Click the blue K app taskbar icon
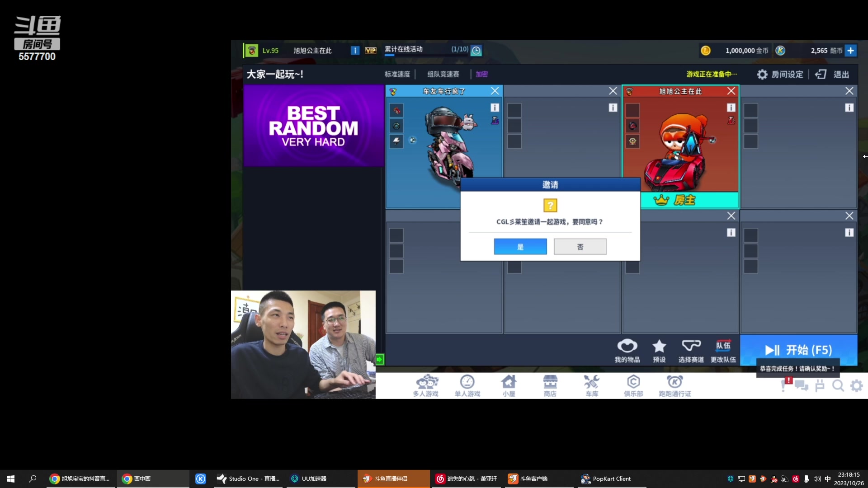The image size is (868, 488). point(201,479)
